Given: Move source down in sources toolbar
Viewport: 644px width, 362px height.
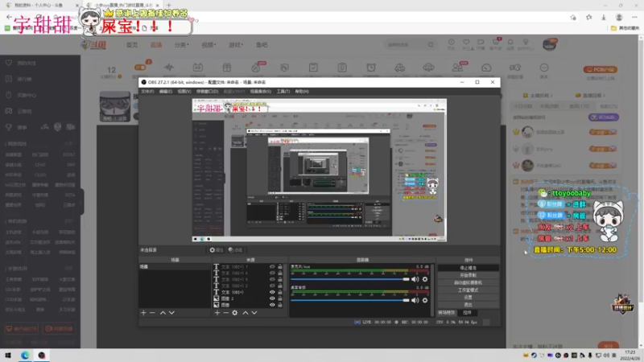Looking at the screenshot, I should 254,313.
